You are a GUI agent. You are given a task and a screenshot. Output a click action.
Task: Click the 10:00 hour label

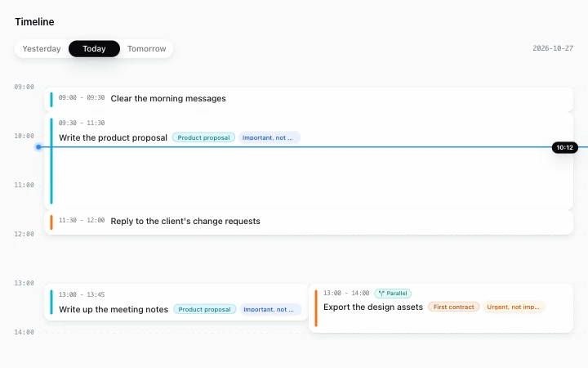click(24, 136)
